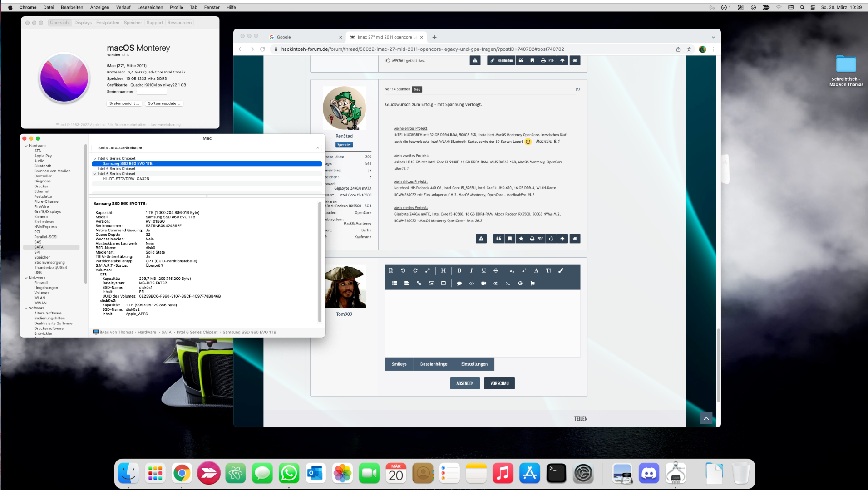Screen dimensions: 868x490
Task: Open the font color brush tool
Action: pos(561,271)
